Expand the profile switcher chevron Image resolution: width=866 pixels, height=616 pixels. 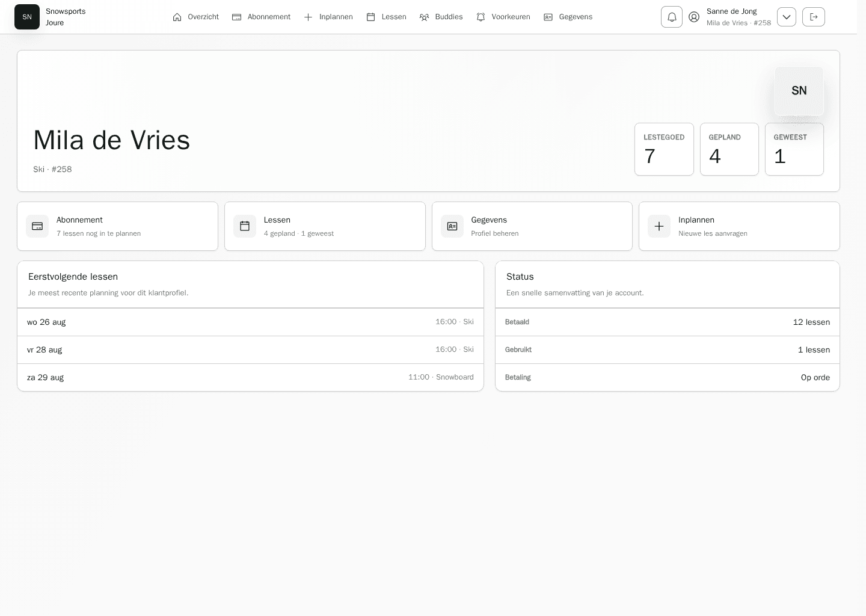pyautogui.click(x=787, y=17)
